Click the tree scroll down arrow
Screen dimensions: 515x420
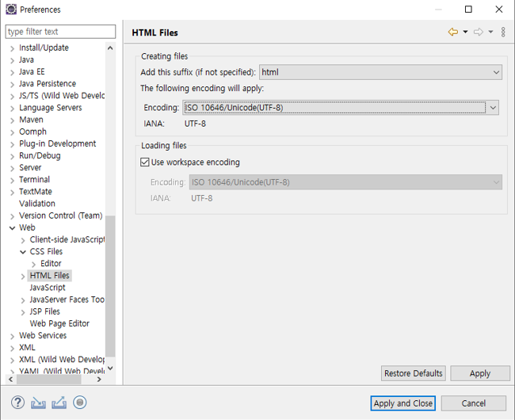pos(110,368)
